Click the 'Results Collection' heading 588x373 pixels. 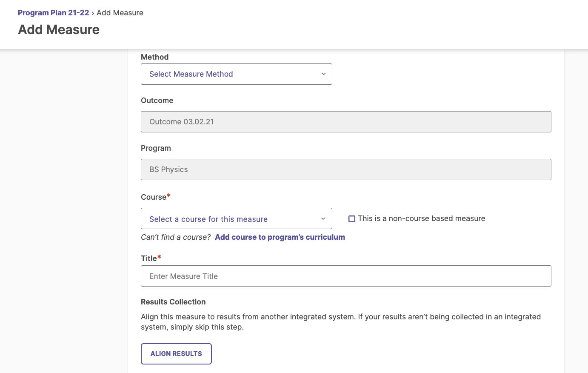[173, 302]
